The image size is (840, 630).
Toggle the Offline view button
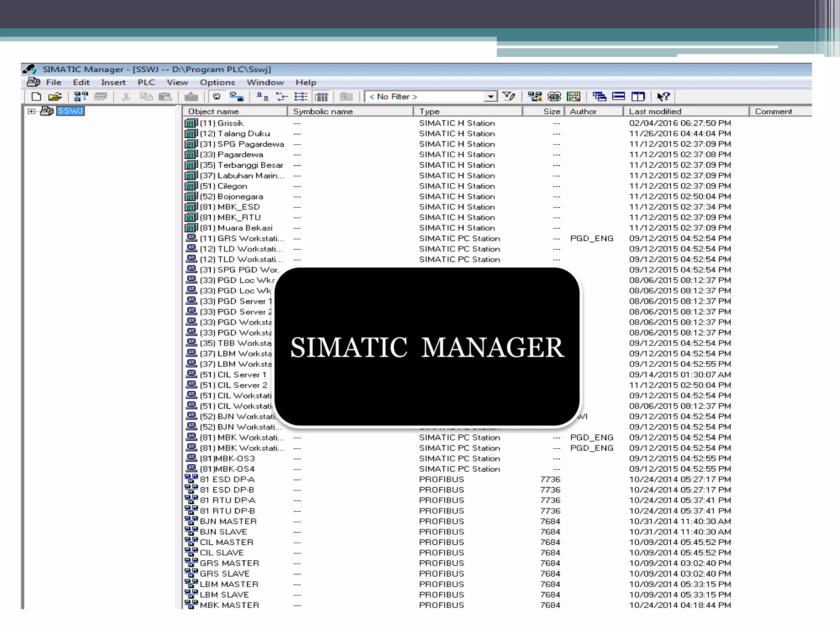click(x=217, y=97)
